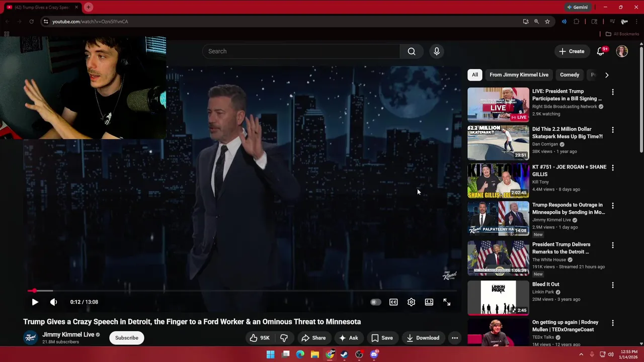
Task: Click the address bar URL
Action: pos(90,22)
